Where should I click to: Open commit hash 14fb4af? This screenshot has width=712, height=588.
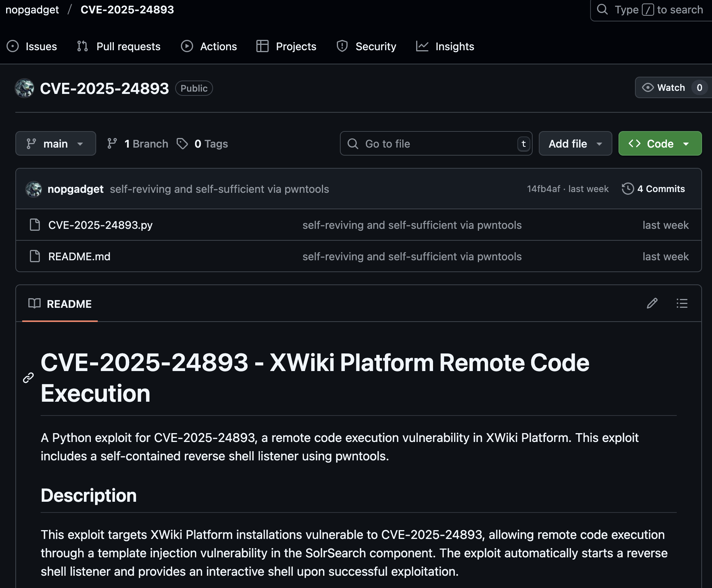click(543, 189)
